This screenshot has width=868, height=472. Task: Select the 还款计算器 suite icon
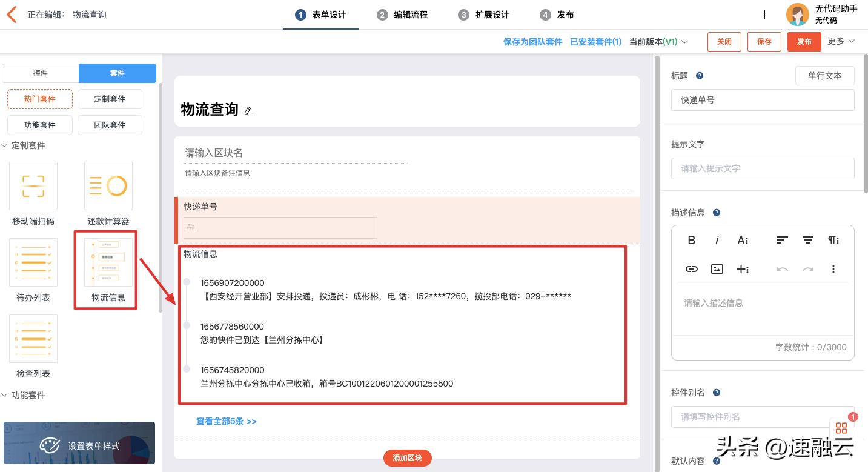tap(108, 186)
